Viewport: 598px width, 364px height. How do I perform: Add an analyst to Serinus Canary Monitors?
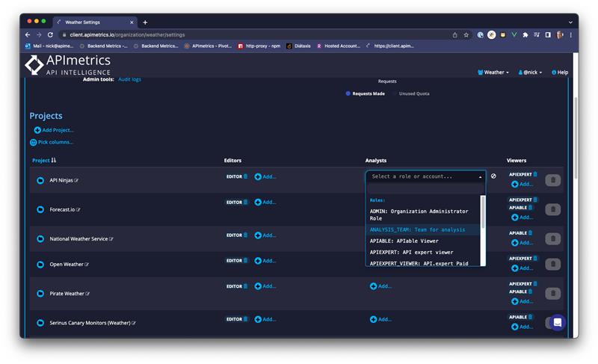coord(380,319)
